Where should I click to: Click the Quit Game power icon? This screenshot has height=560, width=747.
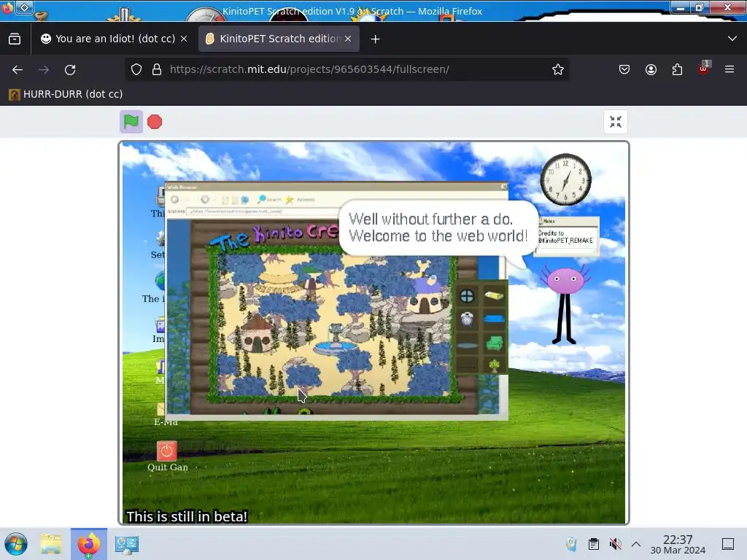point(166,451)
